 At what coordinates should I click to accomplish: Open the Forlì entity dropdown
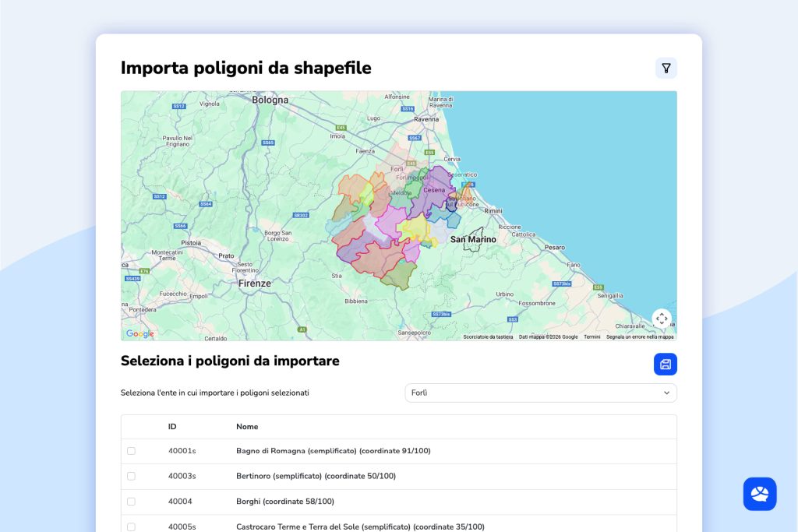(541, 393)
